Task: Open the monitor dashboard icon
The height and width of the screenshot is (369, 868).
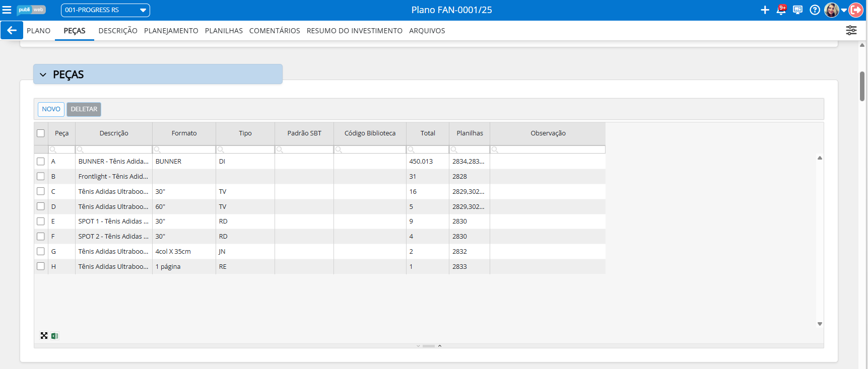Action: 797,10
